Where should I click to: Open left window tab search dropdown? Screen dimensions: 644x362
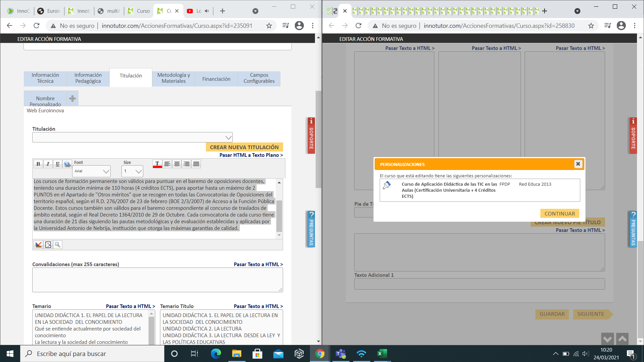point(255,11)
